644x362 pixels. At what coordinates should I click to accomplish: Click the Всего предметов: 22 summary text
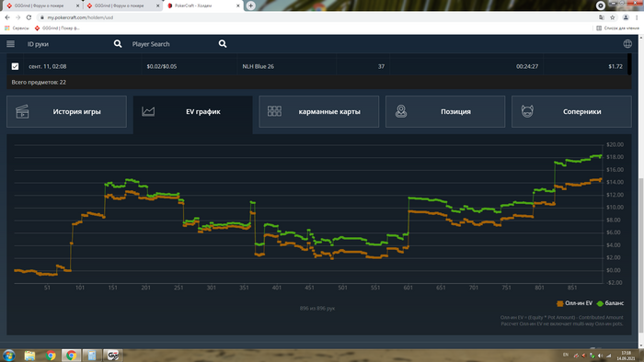tap(39, 82)
